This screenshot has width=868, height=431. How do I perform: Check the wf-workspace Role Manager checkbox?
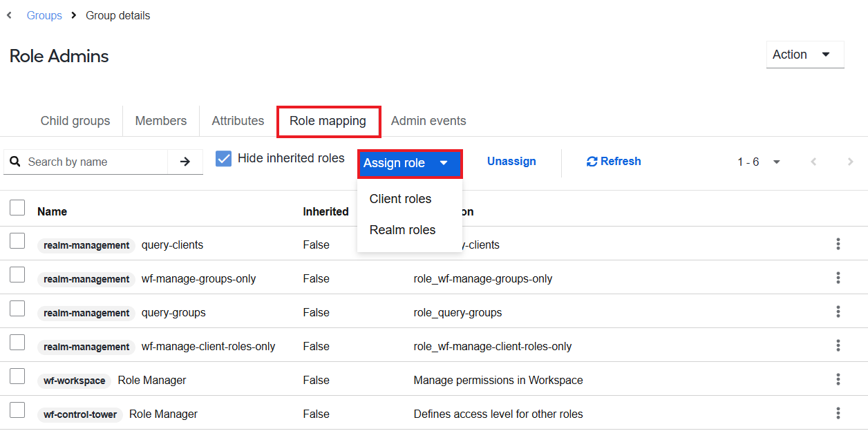(17, 376)
